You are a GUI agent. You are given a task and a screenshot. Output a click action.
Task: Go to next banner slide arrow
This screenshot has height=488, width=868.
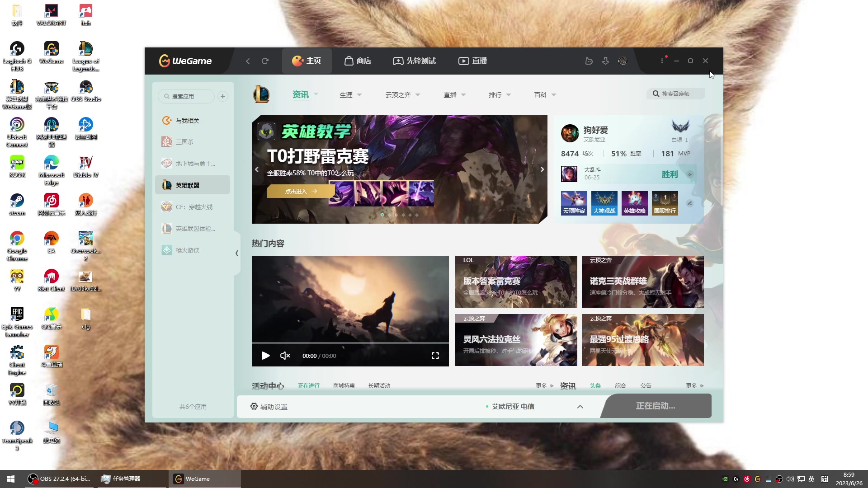[x=542, y=169]
